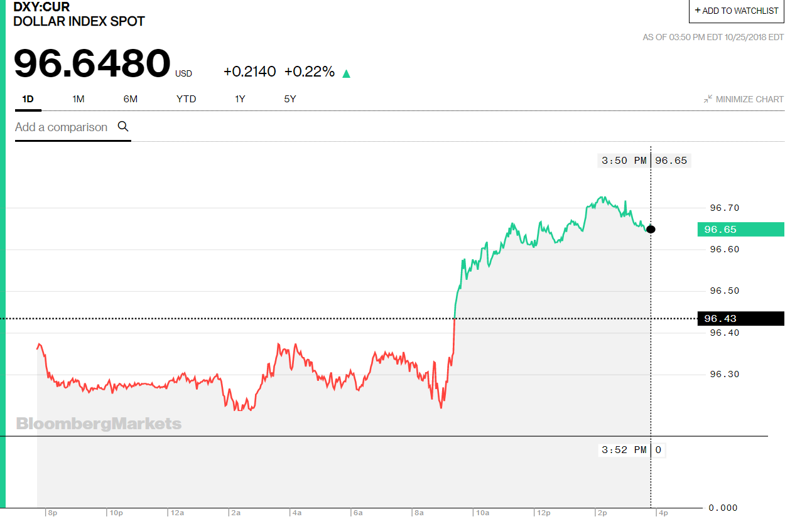812x529 pixels.
Task: Click the 10a time axis label
Action: (x=482, y=513)
